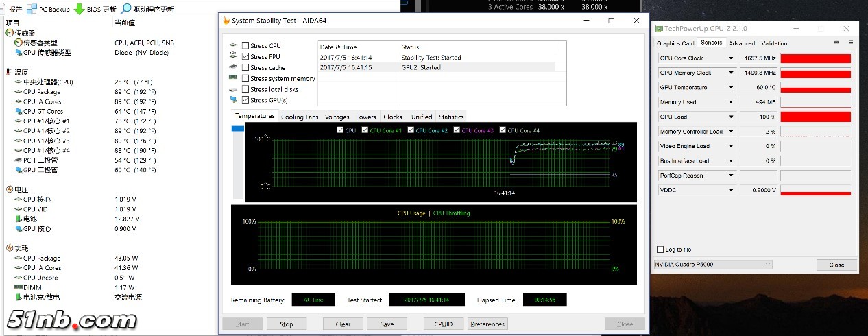
Task: Open the Memory Used sensor dropdown
Action: click(x=731, y=102)
